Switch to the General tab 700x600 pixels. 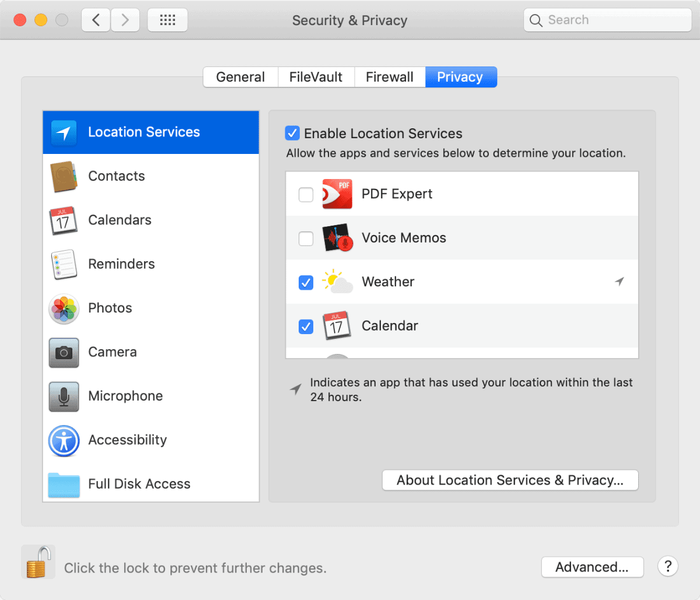coord(240,77)
